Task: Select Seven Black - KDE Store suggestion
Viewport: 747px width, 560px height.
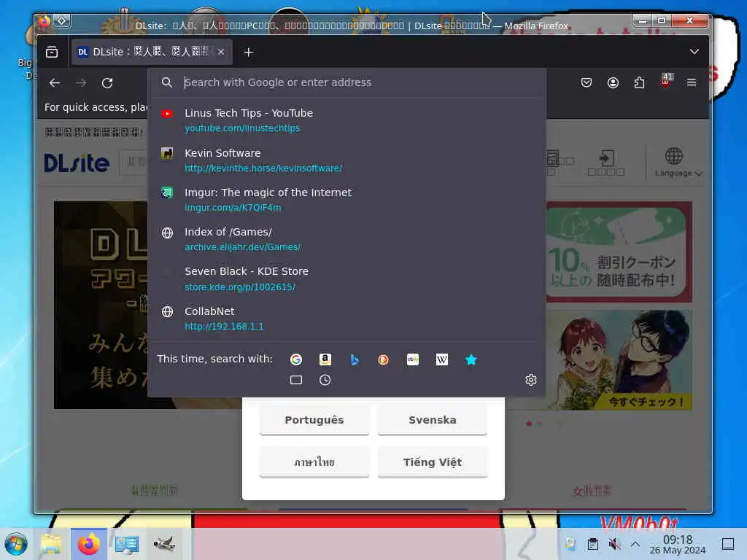Action: [348, 279]
